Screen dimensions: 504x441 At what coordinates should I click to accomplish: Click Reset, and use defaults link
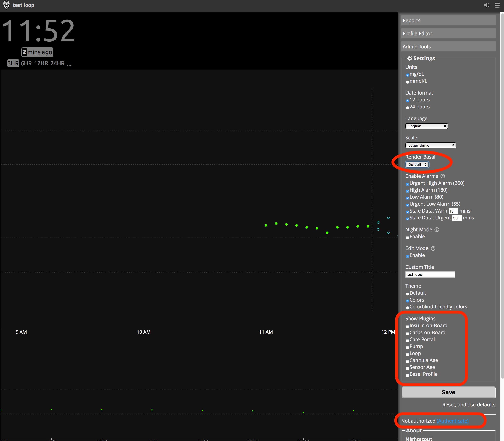pyautogui.click(x=468, y=405)
